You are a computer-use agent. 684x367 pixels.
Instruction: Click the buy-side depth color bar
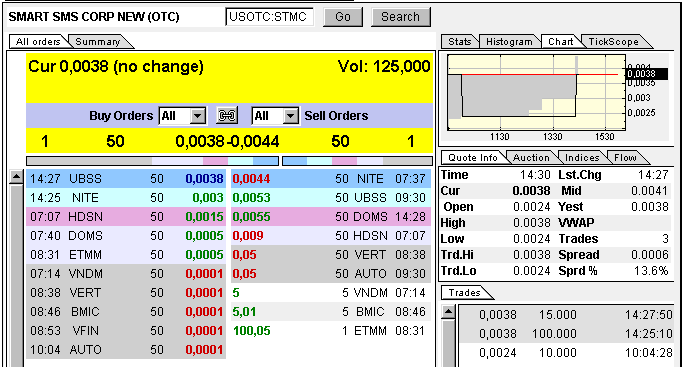152,161
